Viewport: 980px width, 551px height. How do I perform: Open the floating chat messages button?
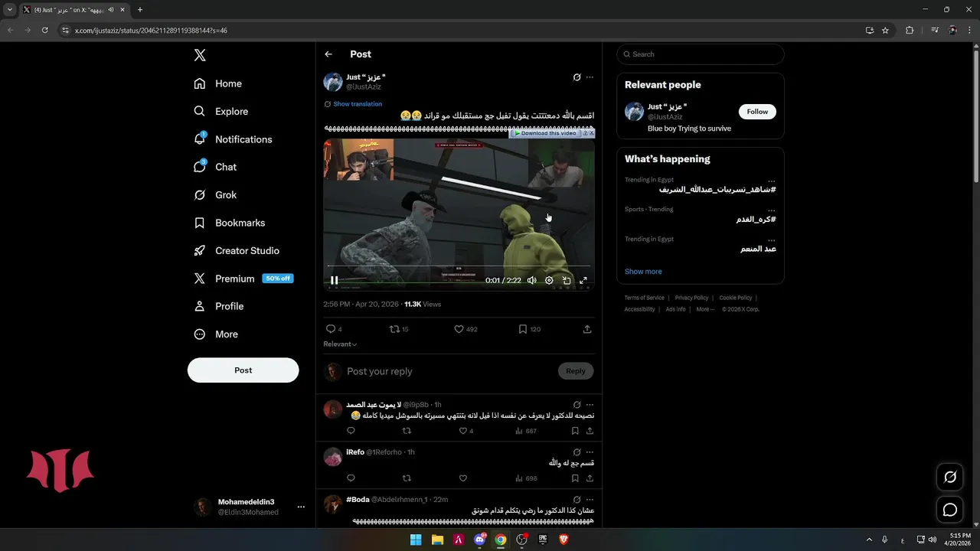950,510
